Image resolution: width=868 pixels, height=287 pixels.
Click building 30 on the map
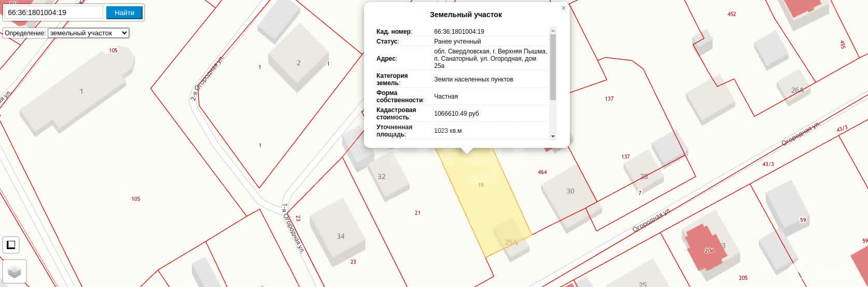(x=569, y=194)
